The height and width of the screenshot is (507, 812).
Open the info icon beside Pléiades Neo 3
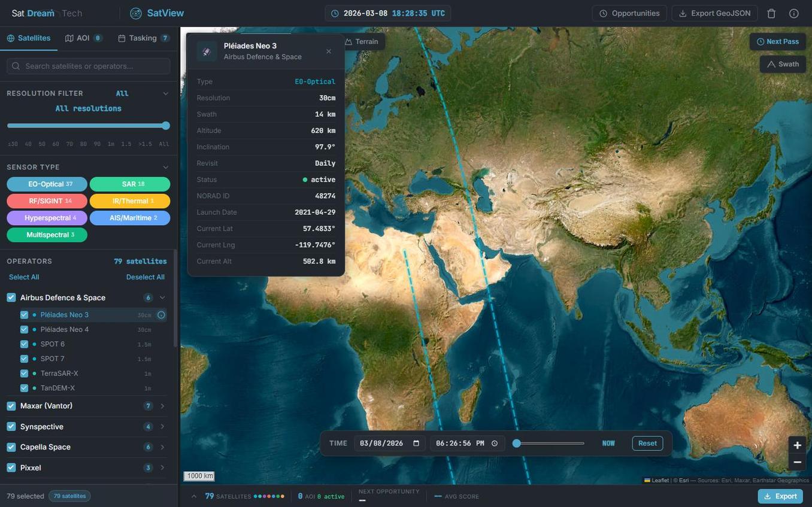[x=160, y=314]
